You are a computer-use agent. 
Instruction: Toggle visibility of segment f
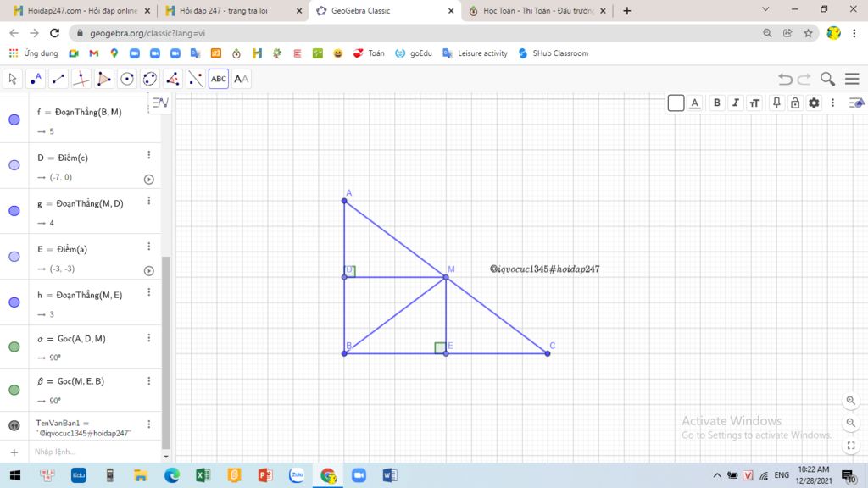[x=14, y=119]
